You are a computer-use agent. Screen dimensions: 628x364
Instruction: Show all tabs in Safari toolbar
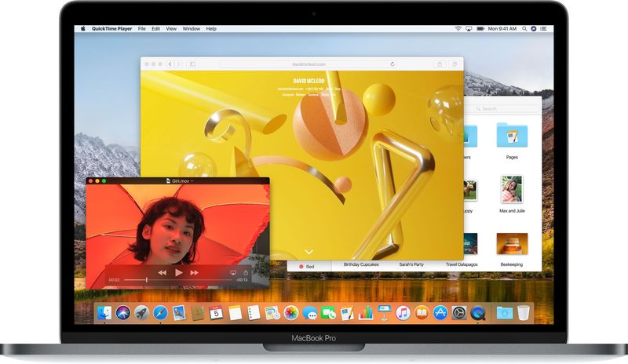455,64
